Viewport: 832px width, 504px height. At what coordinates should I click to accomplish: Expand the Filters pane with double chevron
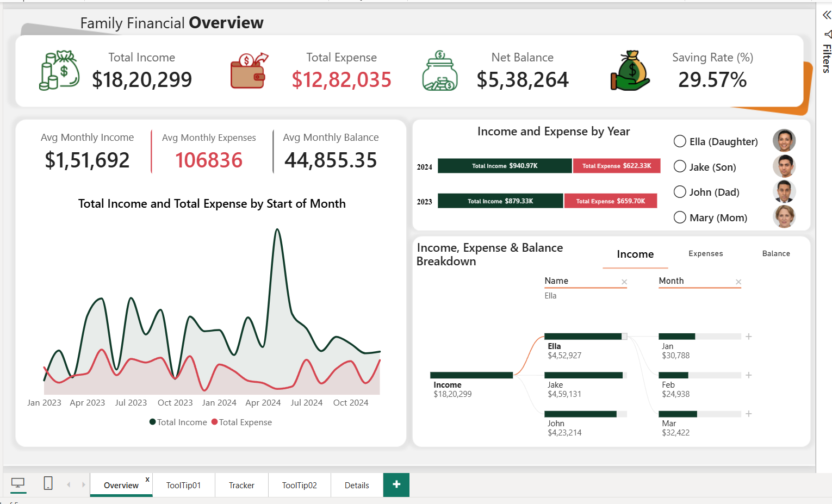(827, 15)
